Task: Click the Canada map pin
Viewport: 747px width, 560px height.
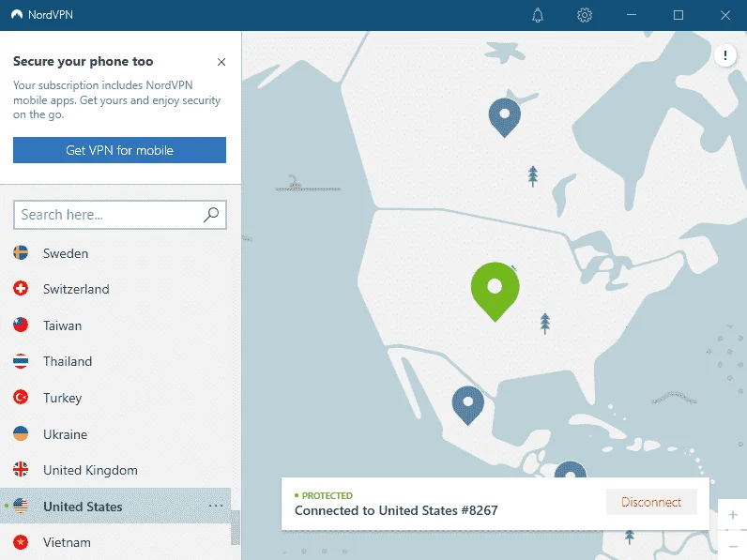Action: pyautogui.click(x=505, y=117)
